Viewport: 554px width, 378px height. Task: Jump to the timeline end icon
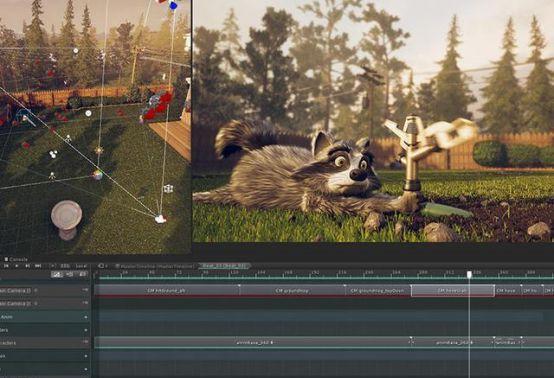coord(38,266)
